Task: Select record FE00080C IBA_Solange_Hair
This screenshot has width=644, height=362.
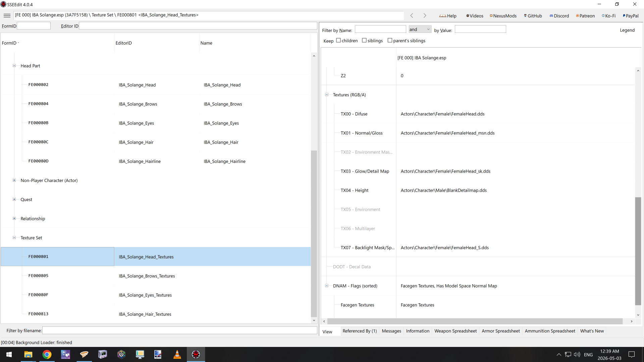Action: [156, 142]
